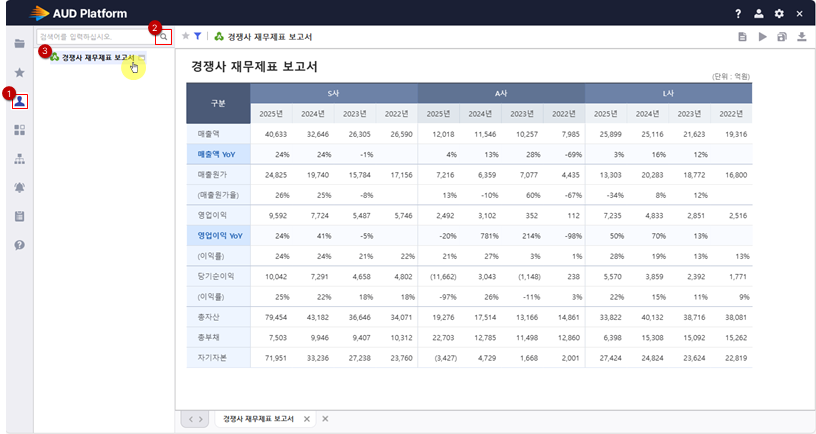816x434 pixels.
Task: Open the dashboard tiles icon in sidebar
Action: 20,130
